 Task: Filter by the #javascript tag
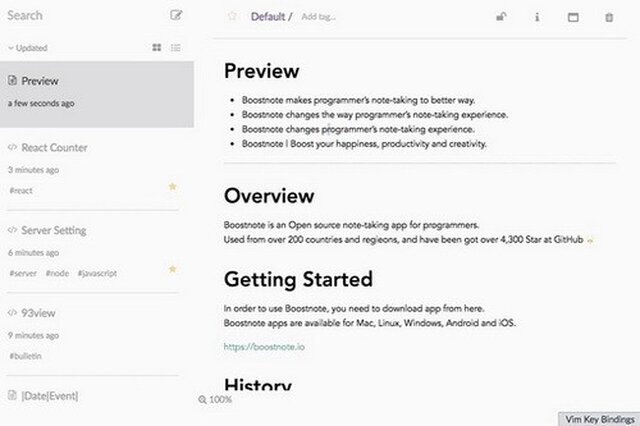(x=97, y=273)
